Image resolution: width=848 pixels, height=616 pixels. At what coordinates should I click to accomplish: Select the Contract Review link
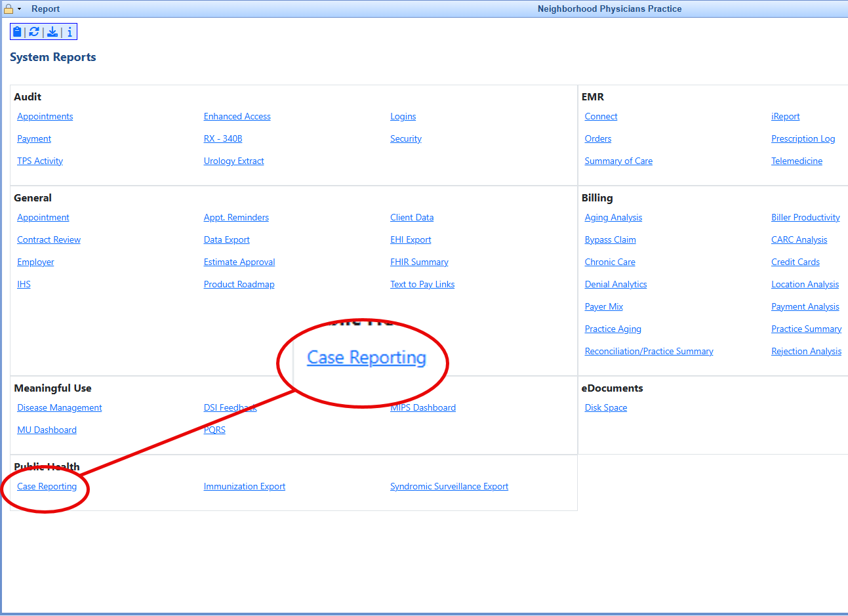click(x=49, y=240)
